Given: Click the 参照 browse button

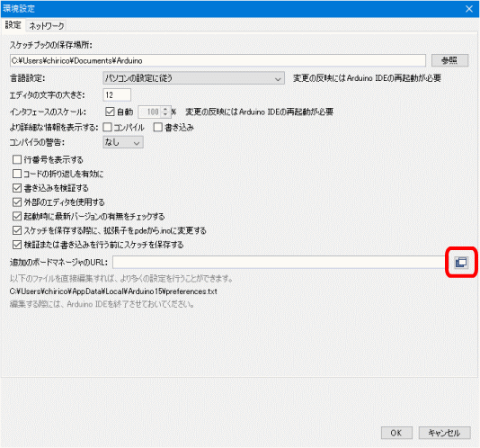Looking at the screenshot, I should coord(449,60).
